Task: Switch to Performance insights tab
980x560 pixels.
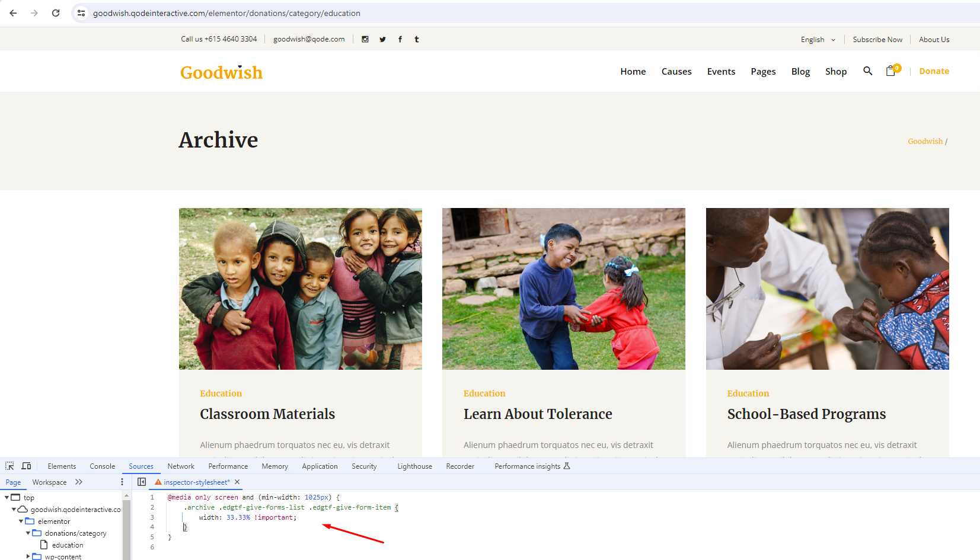Action: coord(532,466)
